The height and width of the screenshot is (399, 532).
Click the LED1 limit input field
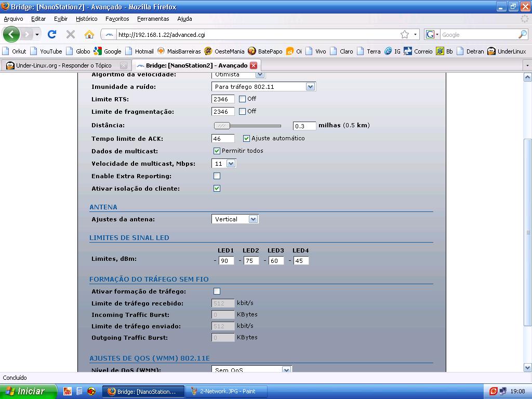pos(226,261)
